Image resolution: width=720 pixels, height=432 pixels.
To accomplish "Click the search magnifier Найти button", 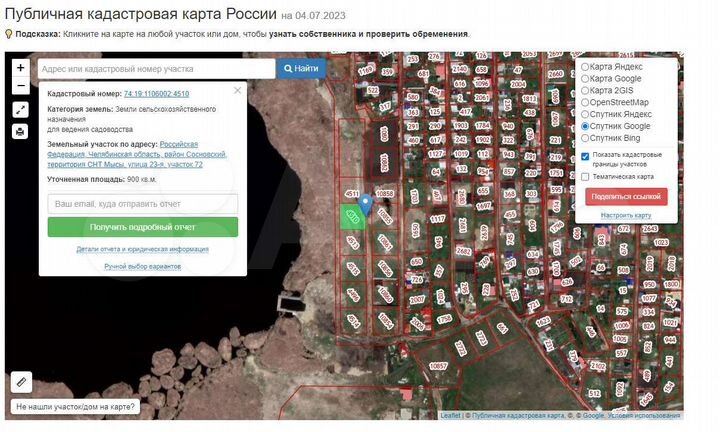I will [301, 68].
